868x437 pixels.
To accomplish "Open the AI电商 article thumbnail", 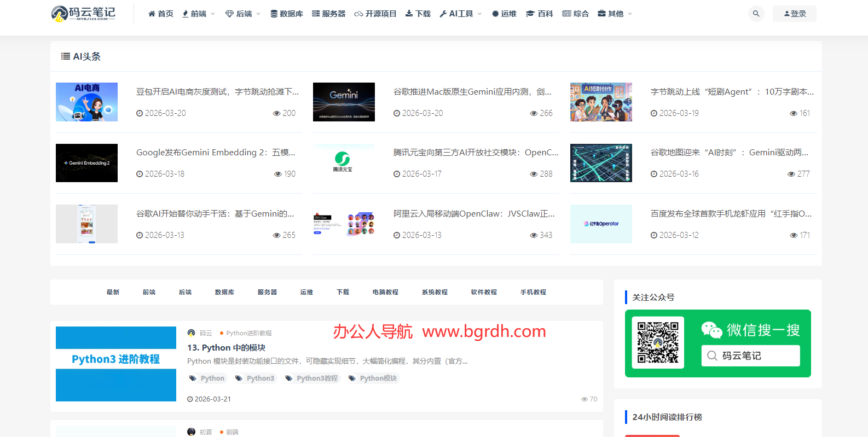I will 86,102.
